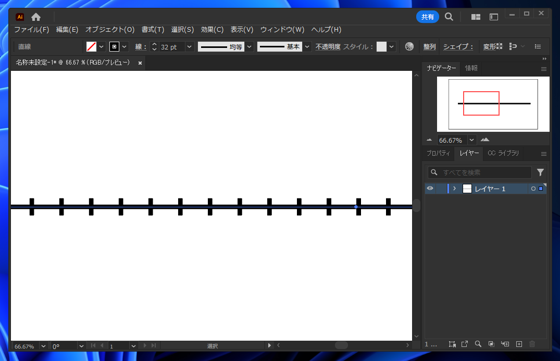Open the fill color dropdown arrow
This screenshot has width=560, height=361.
coord(101,47)
